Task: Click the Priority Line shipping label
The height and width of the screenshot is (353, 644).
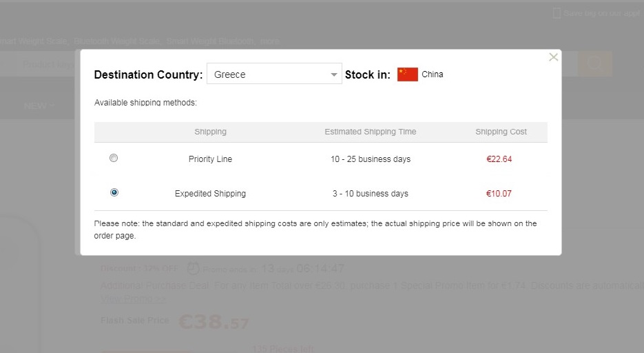Action: click(x=210, y=159)
